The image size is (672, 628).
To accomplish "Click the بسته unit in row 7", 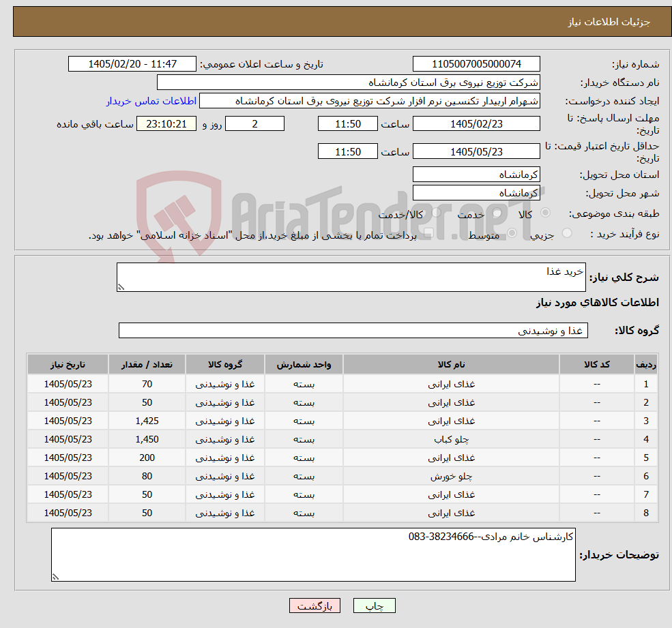I will point(304,494).
